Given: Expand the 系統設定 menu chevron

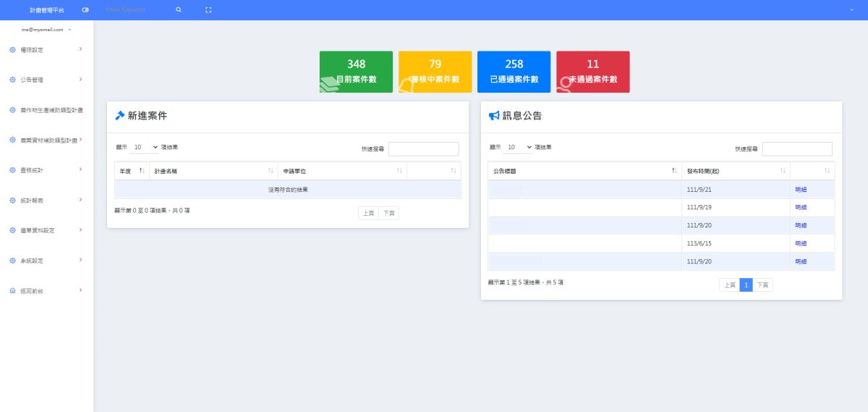Looking at the screenshot, I should point(80,260).
